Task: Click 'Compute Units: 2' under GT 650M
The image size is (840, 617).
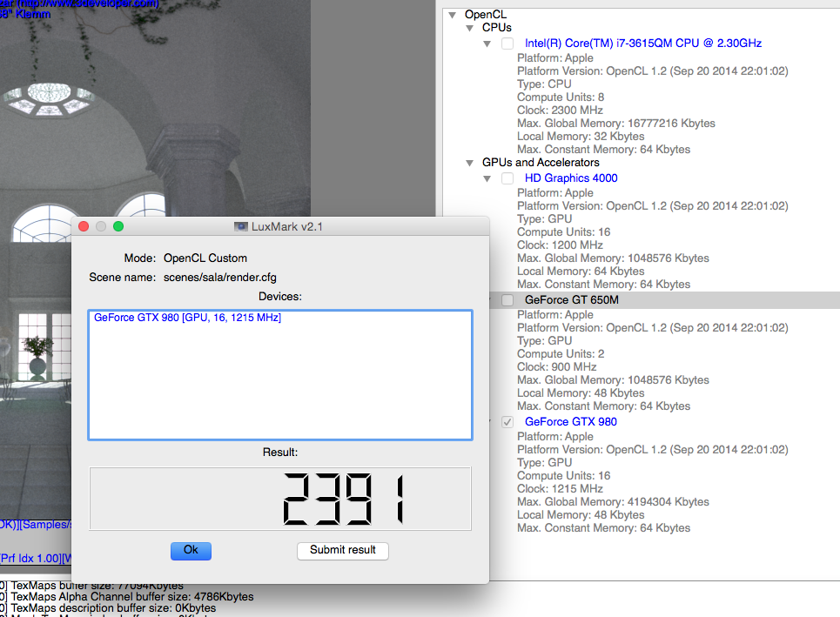Action: coord(561,354)
